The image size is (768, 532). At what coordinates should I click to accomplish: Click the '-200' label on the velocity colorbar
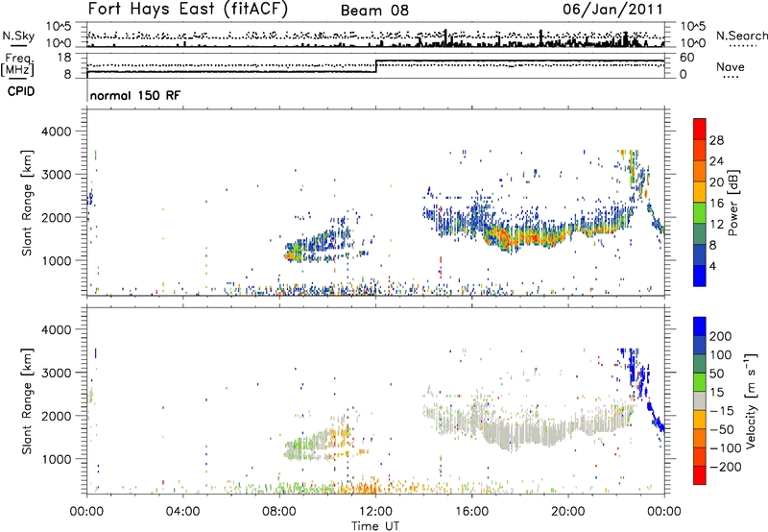(725, 467)
